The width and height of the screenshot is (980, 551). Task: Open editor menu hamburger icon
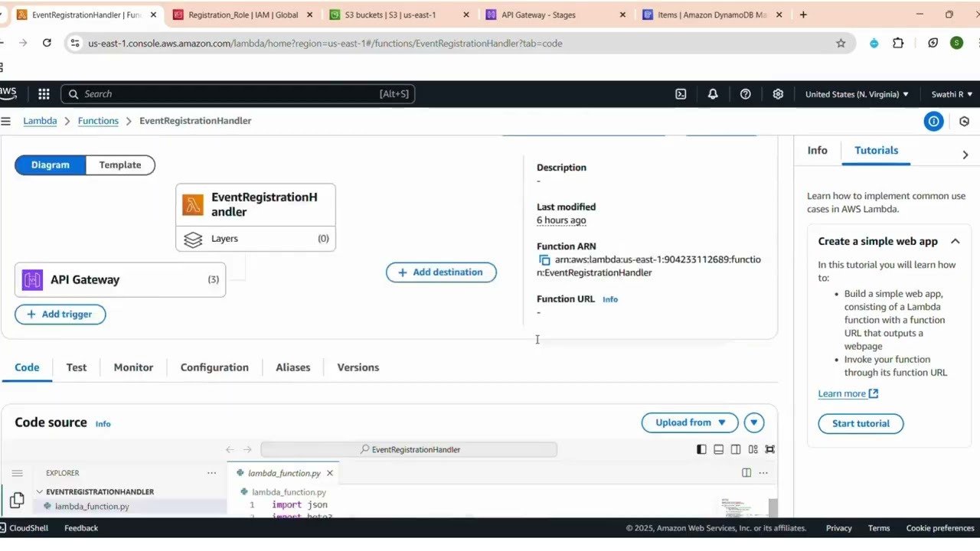tap(17, 473)
